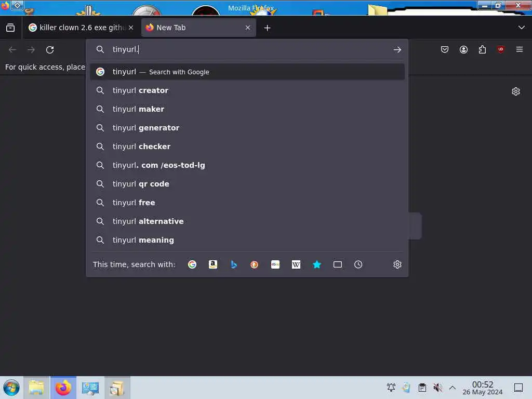Select the tinyurl meaning suggestion
532x399 pixels.
(247, 240)
